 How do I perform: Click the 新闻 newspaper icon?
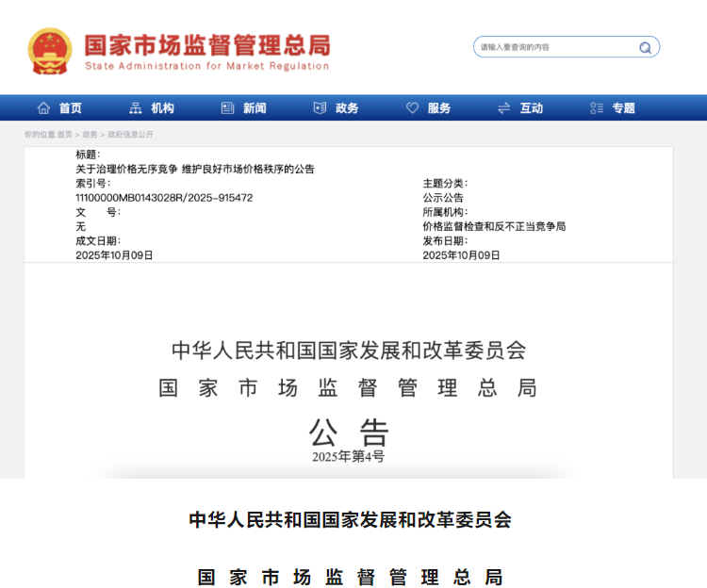[227, 108]
